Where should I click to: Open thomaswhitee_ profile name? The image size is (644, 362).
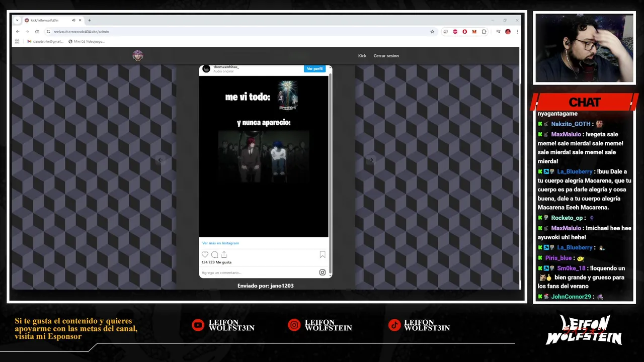pos(226,67)
